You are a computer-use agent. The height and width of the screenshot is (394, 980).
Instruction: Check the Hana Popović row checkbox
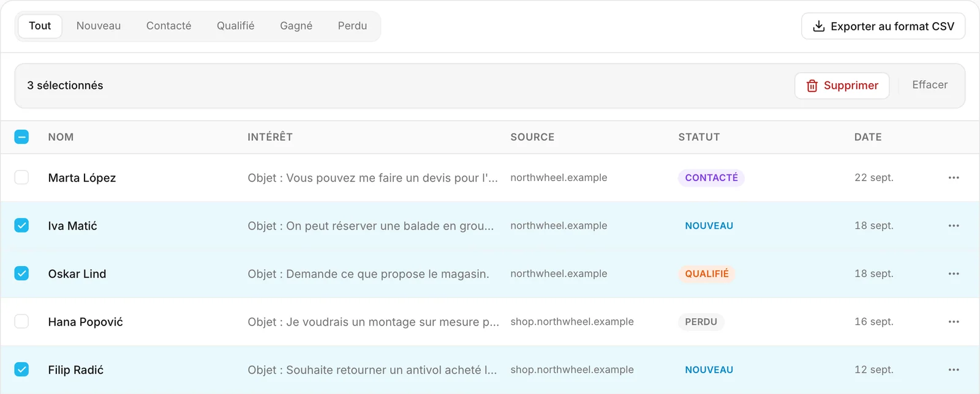pyautogui.click(x=21, y=322)
